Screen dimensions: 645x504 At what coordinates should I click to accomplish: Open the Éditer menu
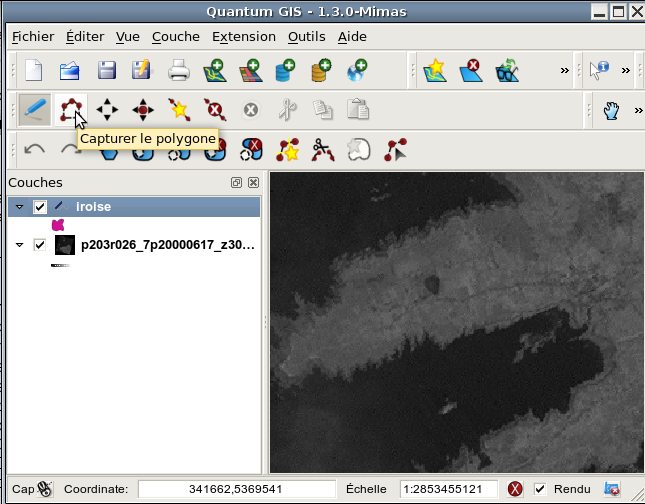85,37
